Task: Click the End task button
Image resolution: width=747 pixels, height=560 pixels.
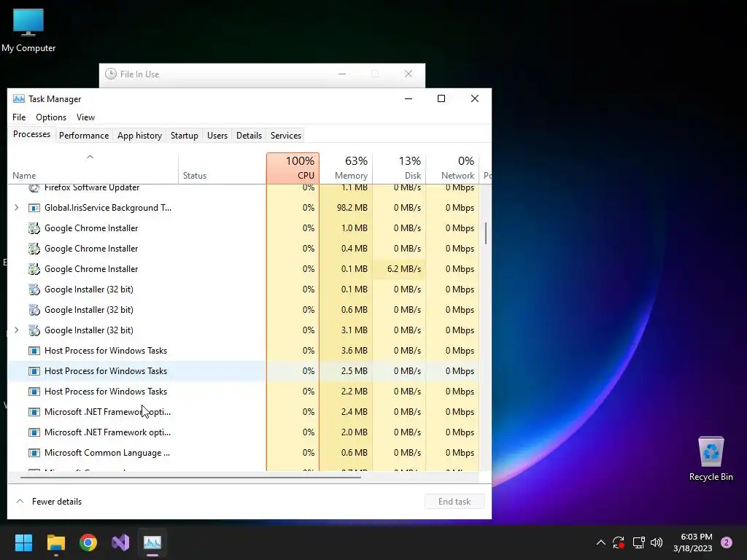Action: point(454,502)
